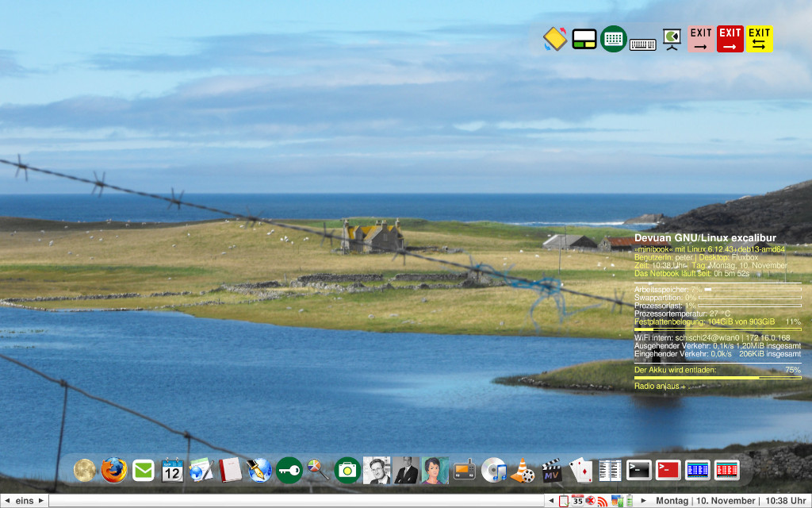Click the 'eins' workspace name in toolbar

coord(25,501)
